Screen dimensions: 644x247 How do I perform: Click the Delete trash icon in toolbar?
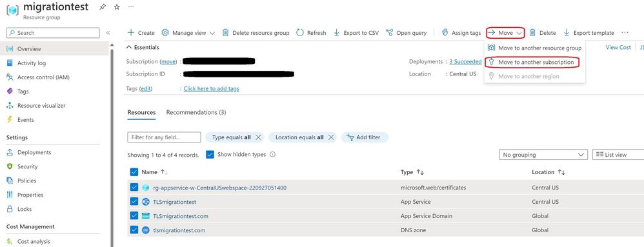tap(532, 33)
